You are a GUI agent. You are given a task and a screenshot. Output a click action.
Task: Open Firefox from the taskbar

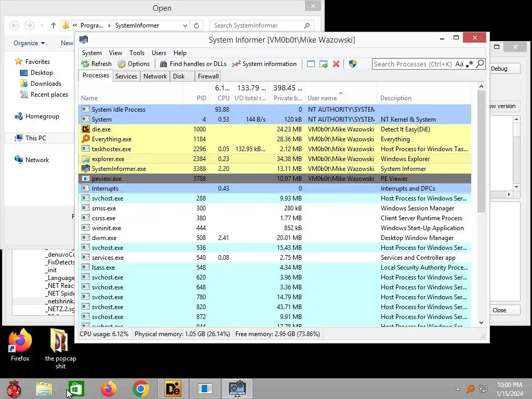(108, 389)
